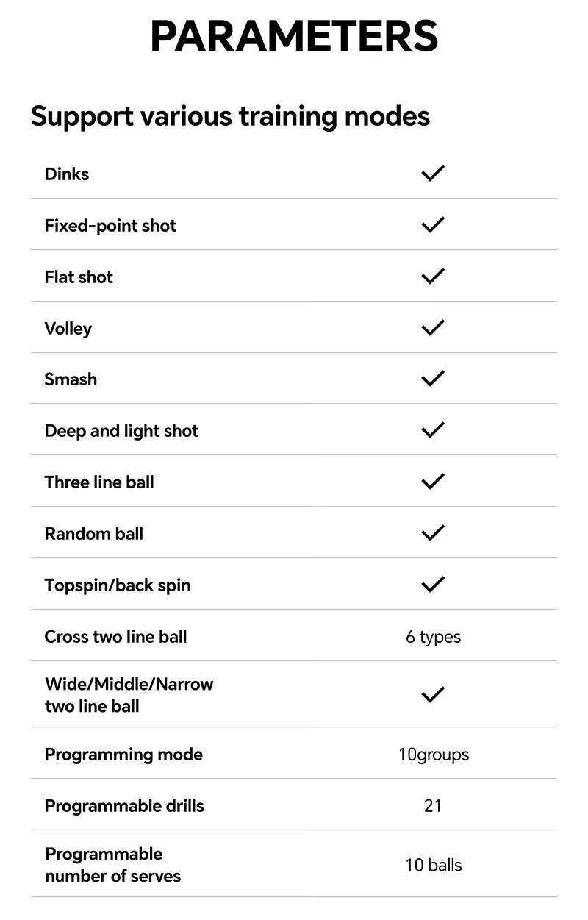Click the PARAMETERS heading
The height and width of the screenshot is (920, 588).
[294, 36]
